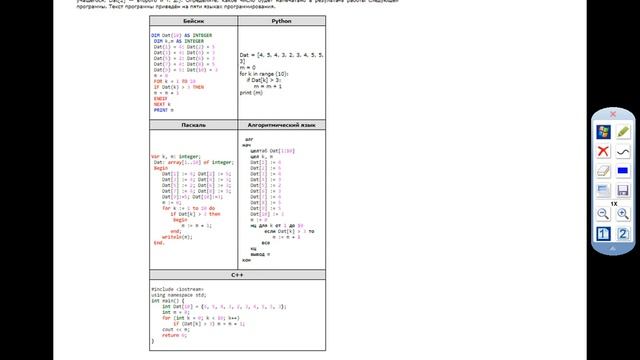Click the 'print (m)' line in Python code
Viewport: 640px width, 360px height.
(x=251, y=93)
